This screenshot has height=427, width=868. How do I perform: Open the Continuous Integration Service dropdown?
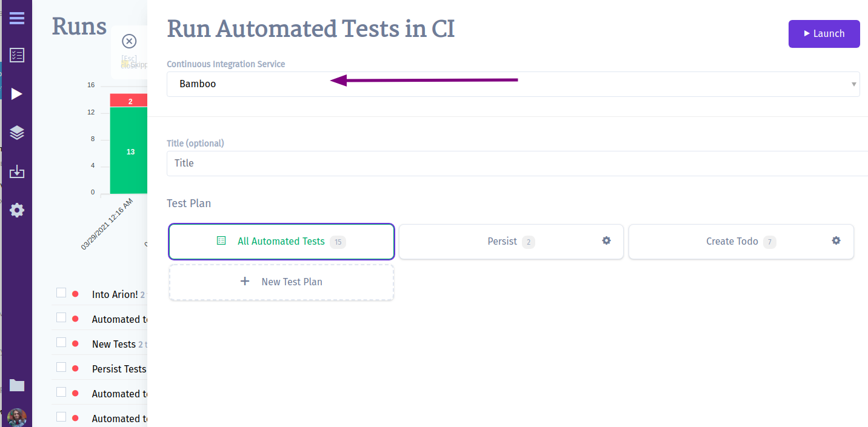(513, 84)
